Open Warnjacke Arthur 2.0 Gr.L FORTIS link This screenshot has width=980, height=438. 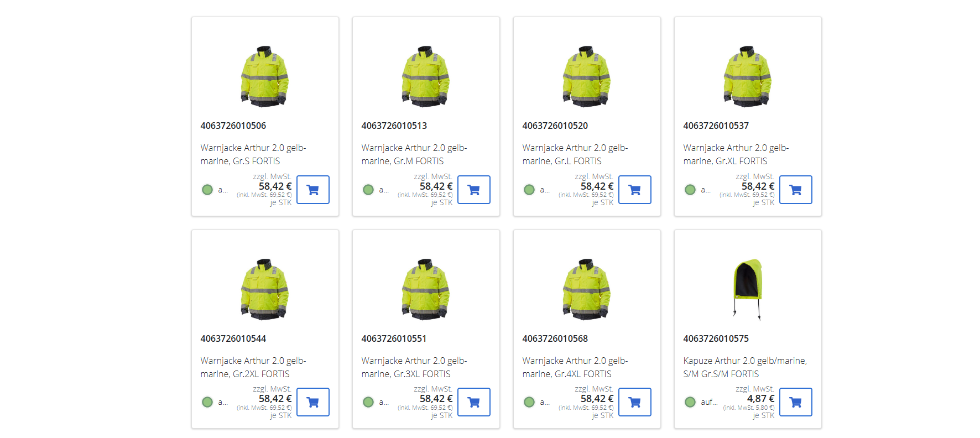(x=575, y=154)
